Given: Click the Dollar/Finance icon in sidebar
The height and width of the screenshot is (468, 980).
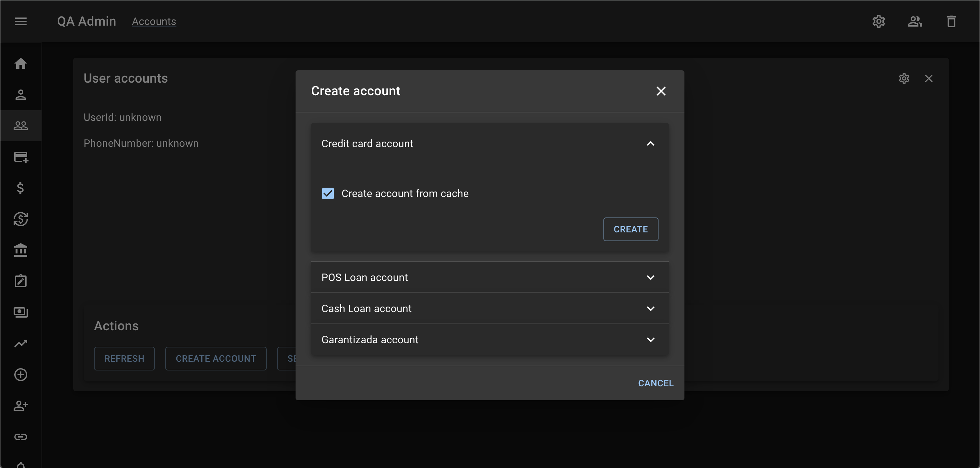Looking at the screenshot, I should 21,187.
